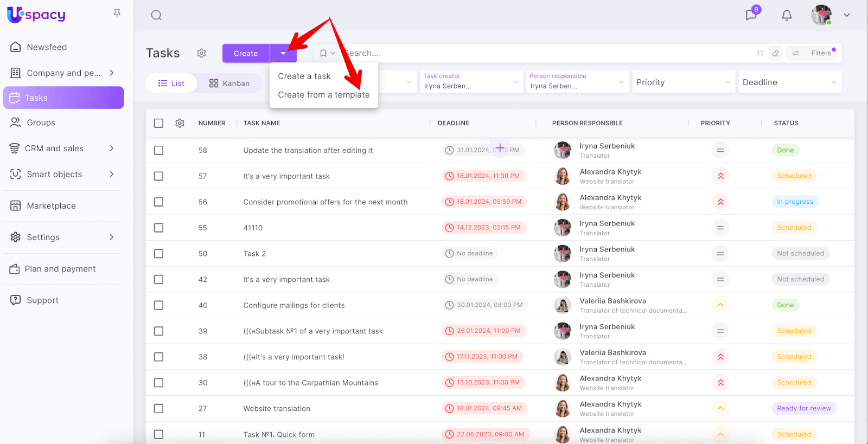Click the eraser icon in search bar
This screenshot has width=868, height=444.
776,53
